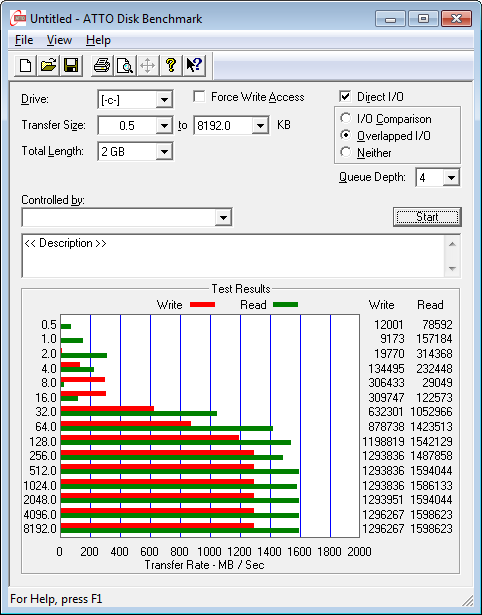Click the green Read legend swatch

[x=285, y=304]
